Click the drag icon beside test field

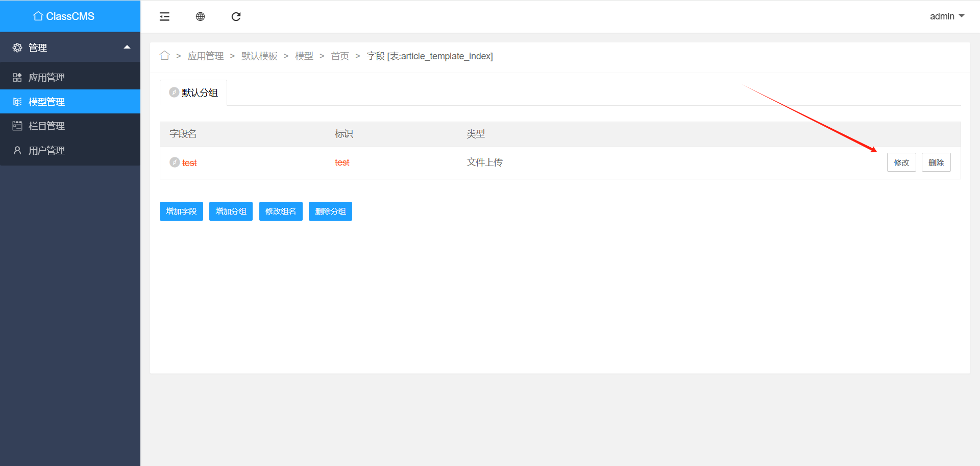point(175,162)
